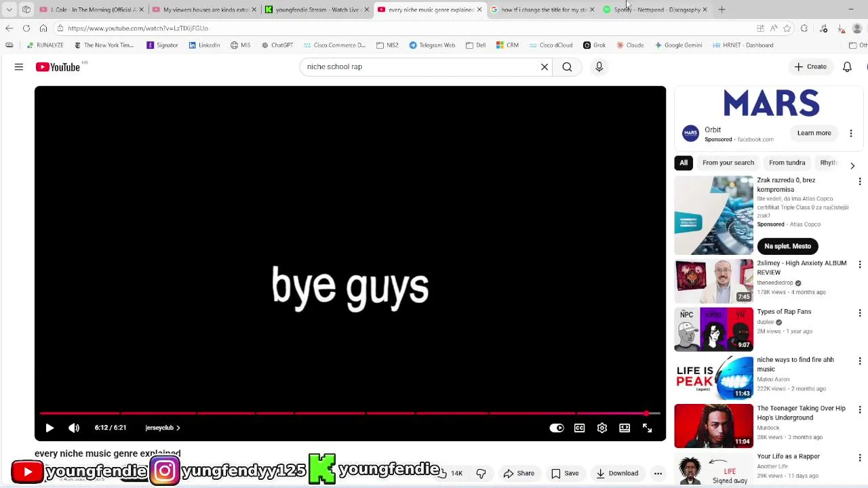Open the Dell bookmarks folder
Image resolution: width=868 pixels, height=488 pixels.
(475, 45)
